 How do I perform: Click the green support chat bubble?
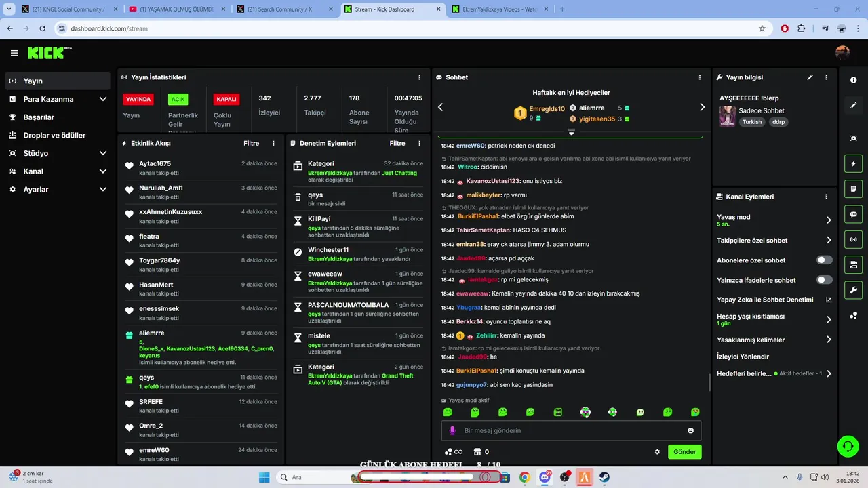[x=848, y=446]
